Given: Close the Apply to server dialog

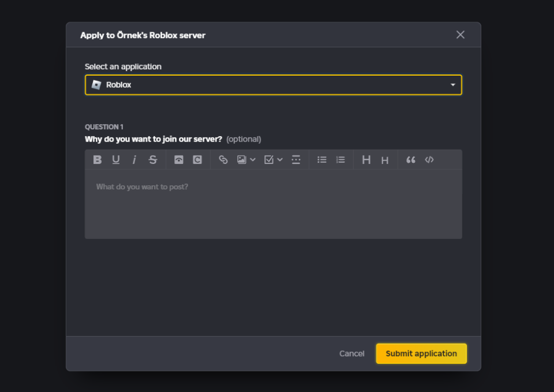Looking at the screenshot, I should pos(461,35).
